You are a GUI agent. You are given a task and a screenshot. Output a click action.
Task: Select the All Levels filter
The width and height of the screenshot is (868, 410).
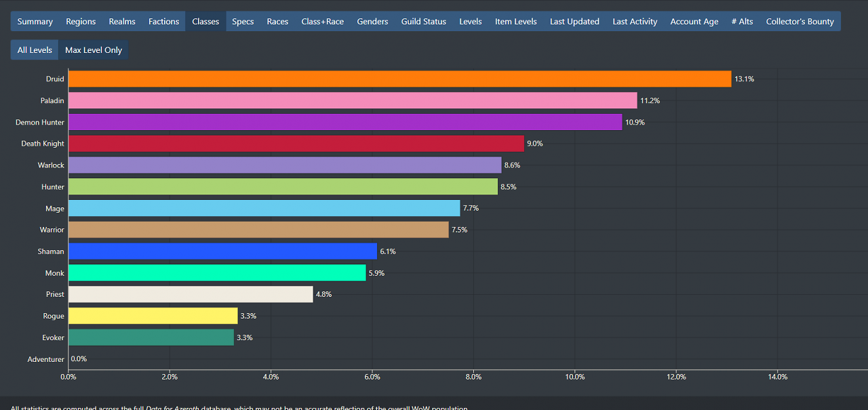click(x=35, y=49)
